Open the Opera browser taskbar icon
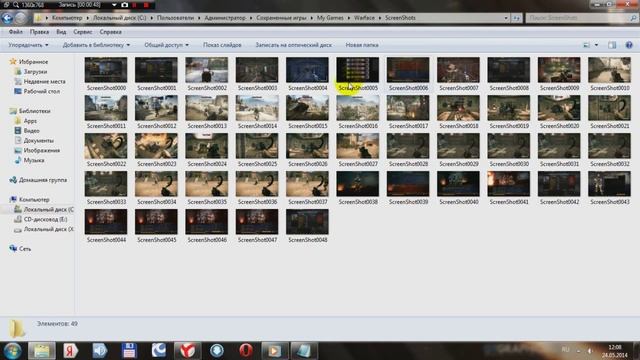 click(x=246, y=351)
